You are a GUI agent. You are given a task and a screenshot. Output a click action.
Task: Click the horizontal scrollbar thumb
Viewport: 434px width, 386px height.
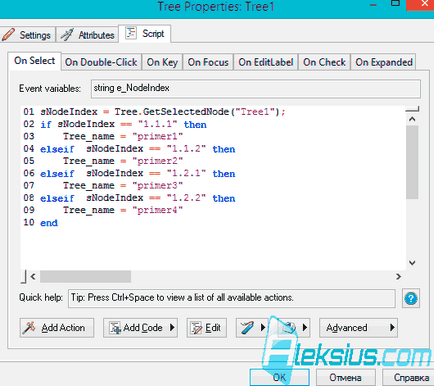point(85,276)
